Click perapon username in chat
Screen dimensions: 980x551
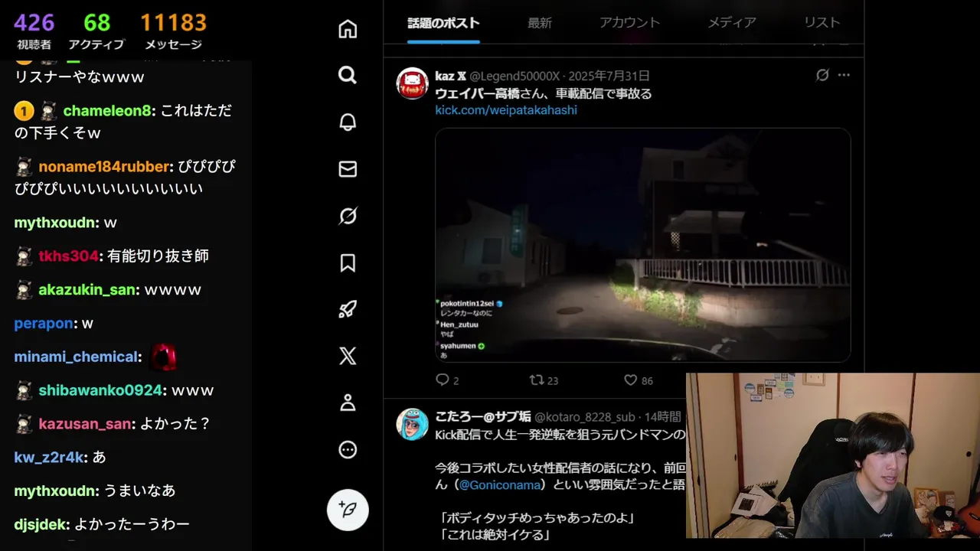44,324
